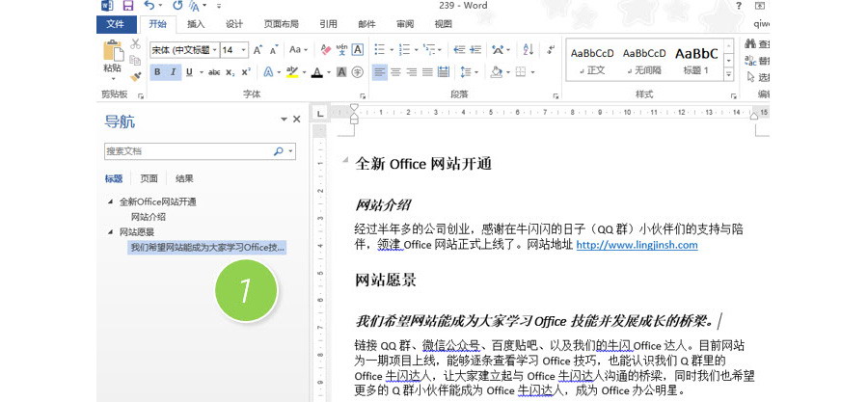The height and width of the screenshot is (402, 868).
Task: Click the Paste clipboard icon
Action: pyautogui.click(x=113, y=50)
